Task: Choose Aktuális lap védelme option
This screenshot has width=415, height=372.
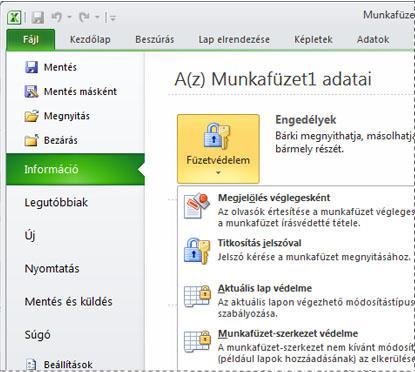Action: [265, 288]
